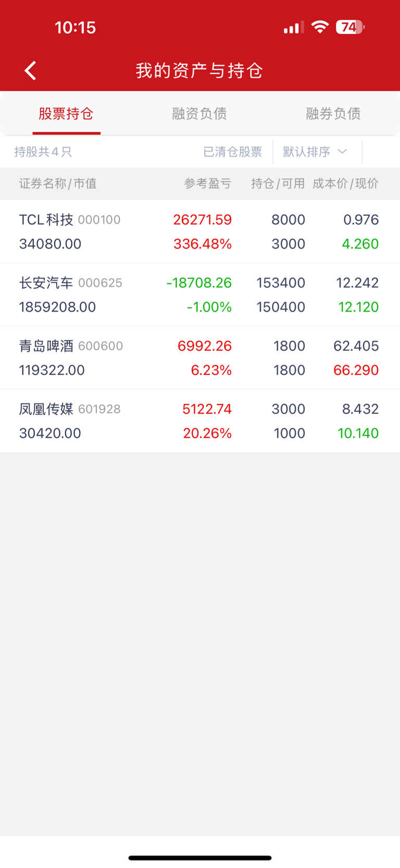Tap the back arrow icon
400x868 pixels.
tap(31, 70)
